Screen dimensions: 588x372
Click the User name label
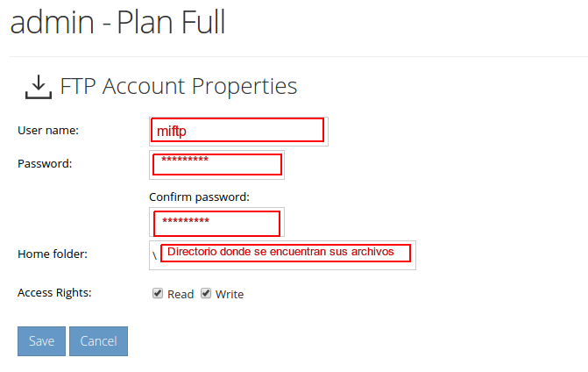click(48, 130)
